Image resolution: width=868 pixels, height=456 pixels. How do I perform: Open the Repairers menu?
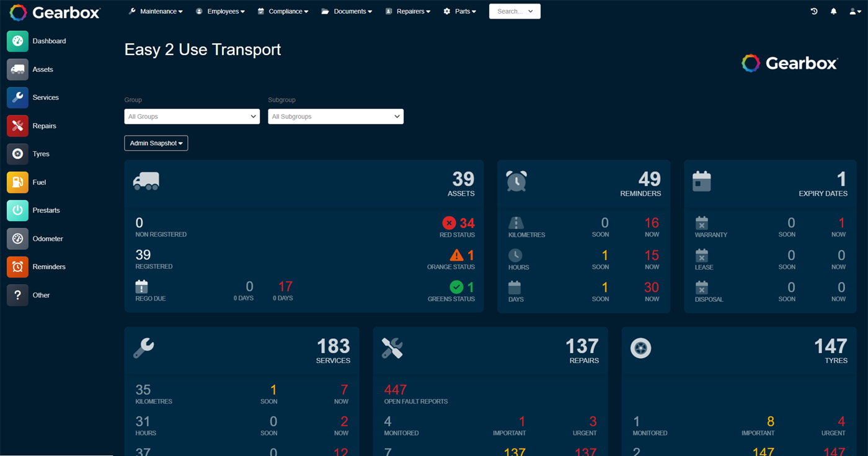407,11
